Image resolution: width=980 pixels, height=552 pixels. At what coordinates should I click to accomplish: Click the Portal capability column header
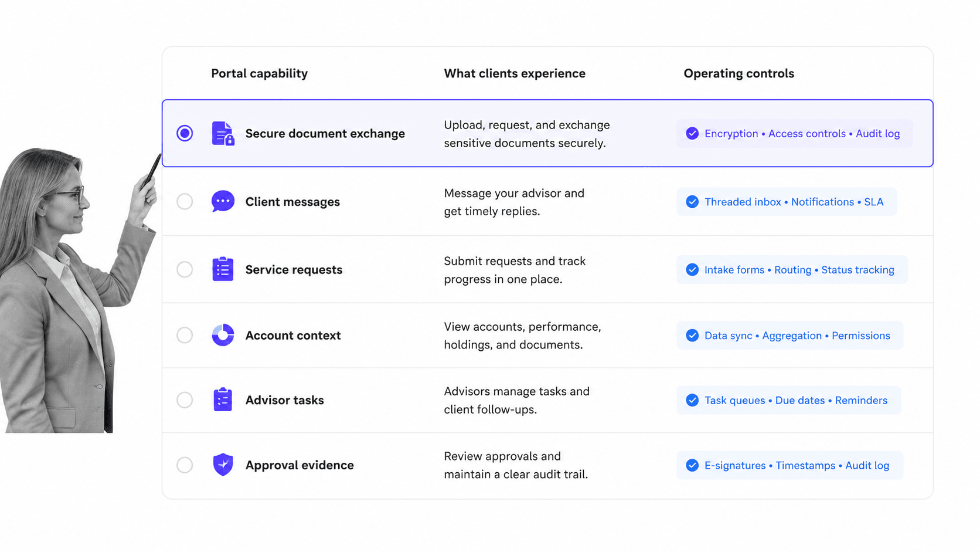pyautogui.click(x=259, y=73)
